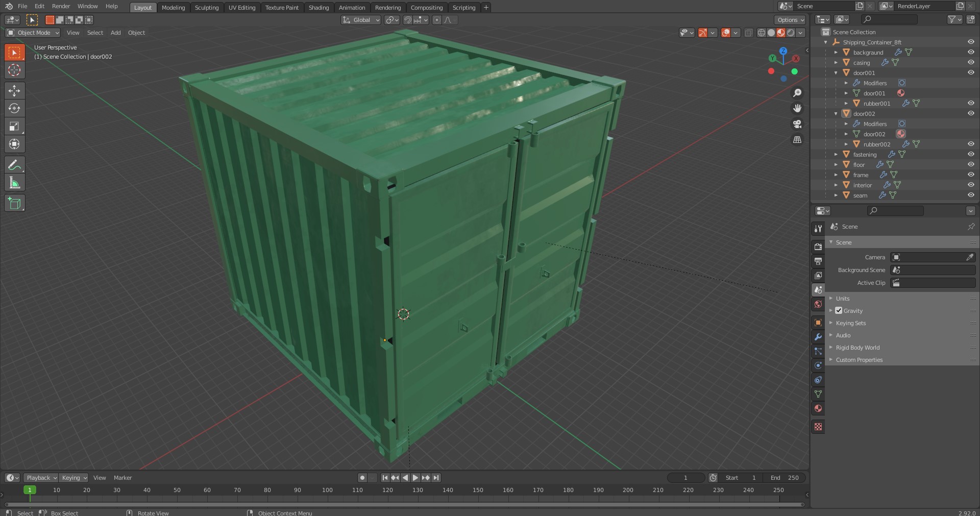The width and height of the screenshot is (980, 516).
Task: Open the Keying dropdown
Action: (x=73, y=478)
